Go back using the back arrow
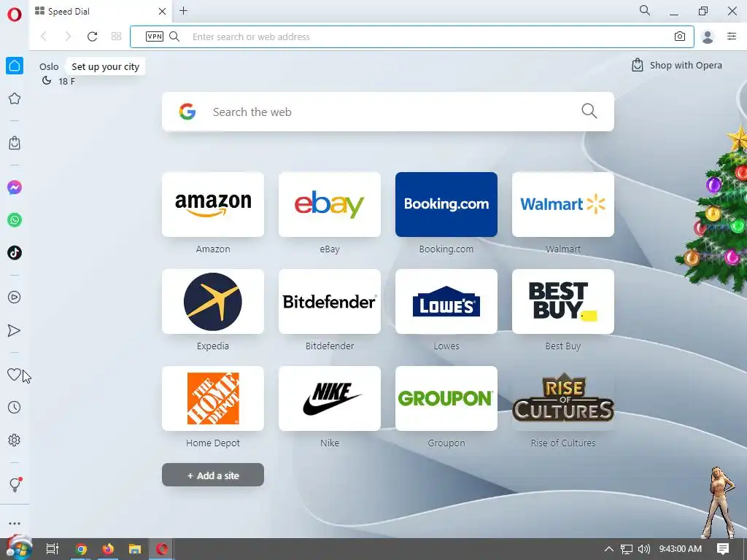Screen dimensions: 747x560 [x=44, y=36]
